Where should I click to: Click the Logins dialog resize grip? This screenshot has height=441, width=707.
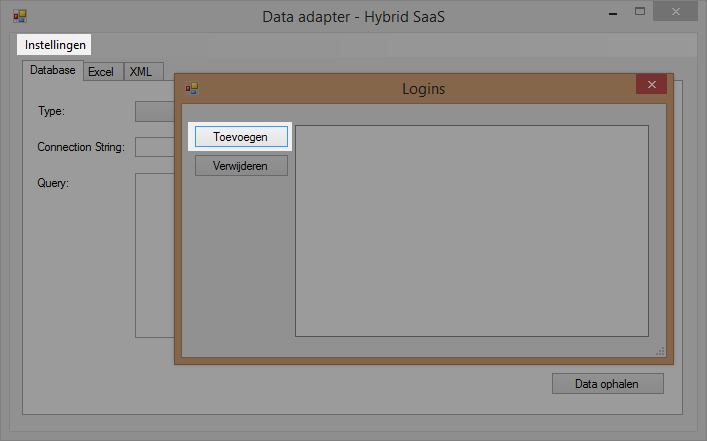pos(660,351)
